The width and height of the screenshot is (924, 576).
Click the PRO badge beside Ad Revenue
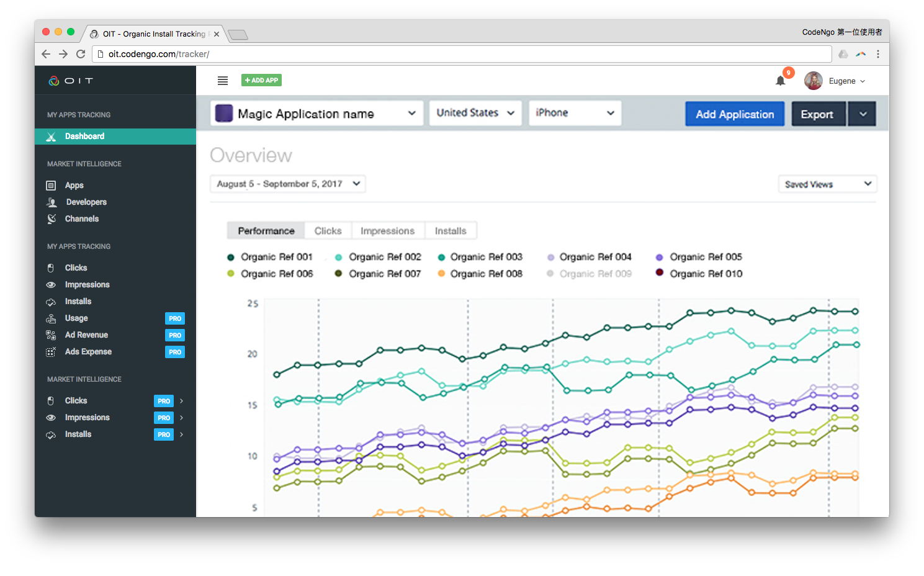tap(175, 335)
